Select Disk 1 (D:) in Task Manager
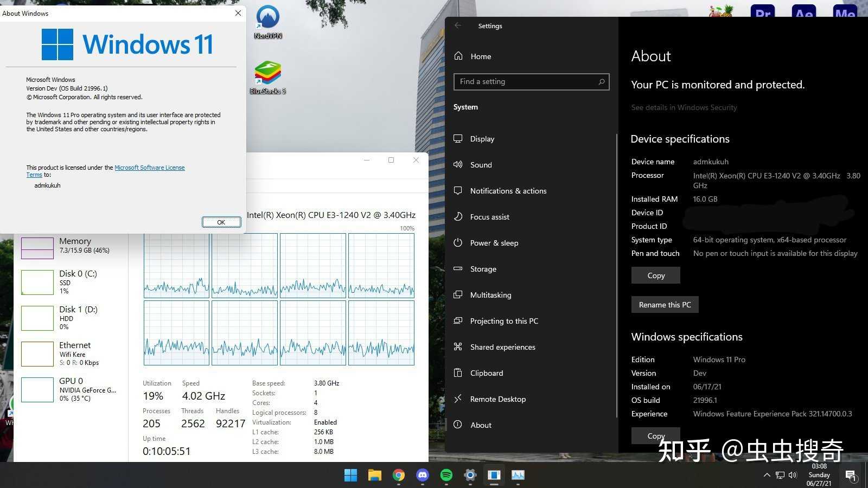The width and height of the screenshot is (868, 488). click(71, 318)
